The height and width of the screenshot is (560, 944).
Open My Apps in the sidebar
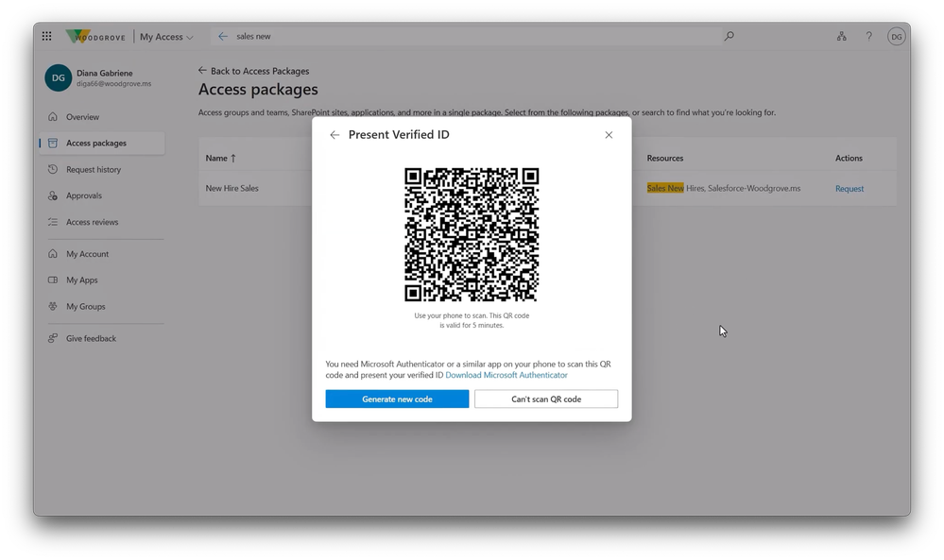coord(102,280)
